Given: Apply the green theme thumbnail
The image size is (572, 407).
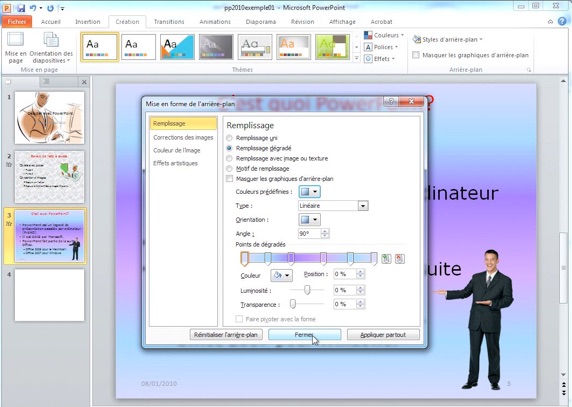Looking at the screenshot, I should (x=332, y=47).
